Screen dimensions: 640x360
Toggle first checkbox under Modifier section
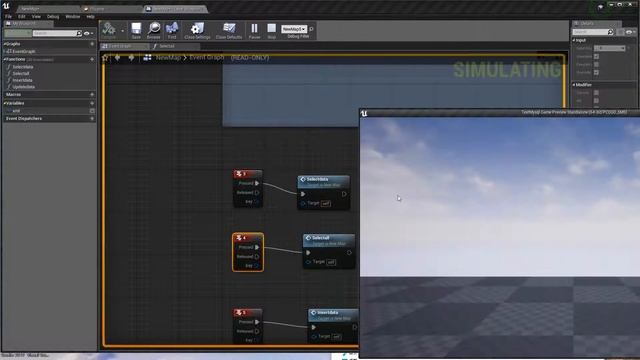click(596, 93)
